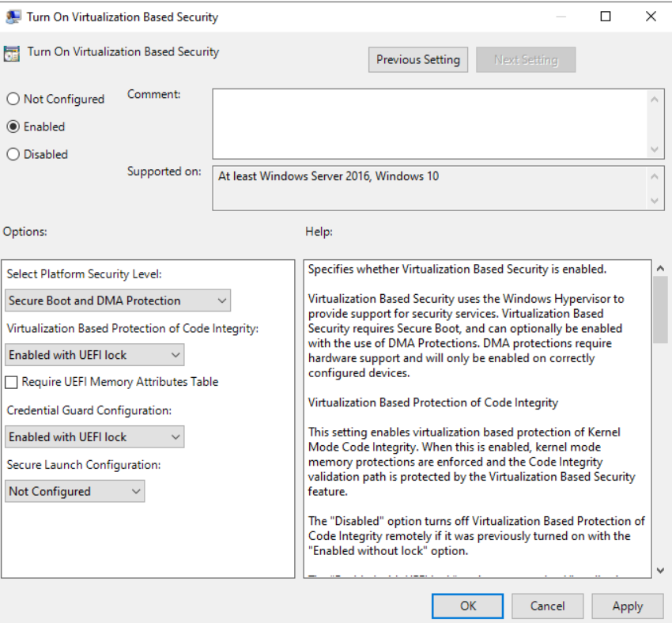Confirm the settings with OK
The height and width of the screenshot is (623, 672).
coord(468,606)
